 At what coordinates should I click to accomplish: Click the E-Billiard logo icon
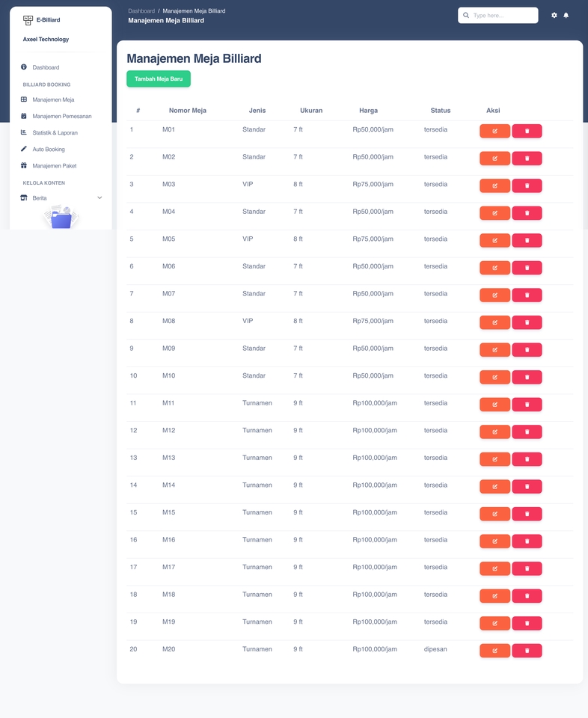(x=28, y=20)
